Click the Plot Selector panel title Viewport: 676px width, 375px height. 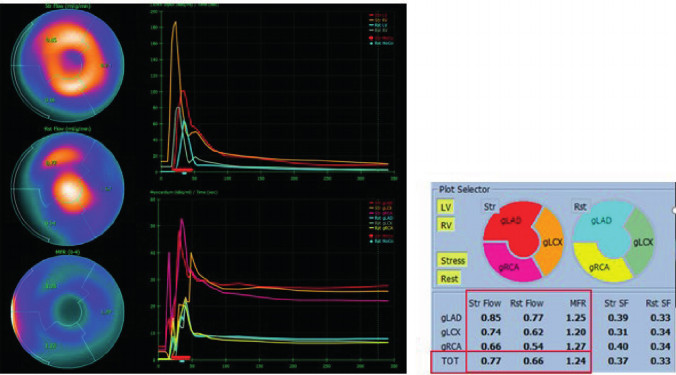[x=464, y=189]
